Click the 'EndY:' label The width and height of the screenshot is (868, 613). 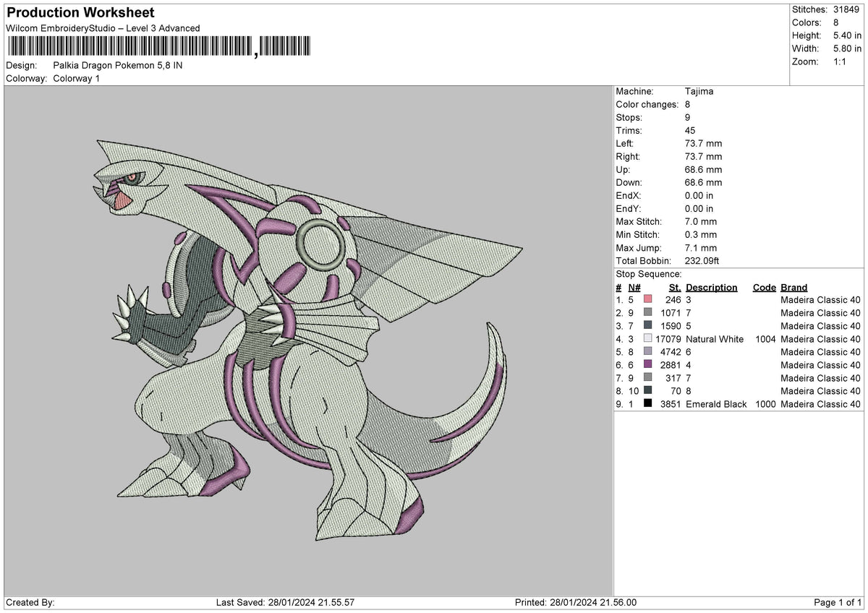tap(629, 209)
